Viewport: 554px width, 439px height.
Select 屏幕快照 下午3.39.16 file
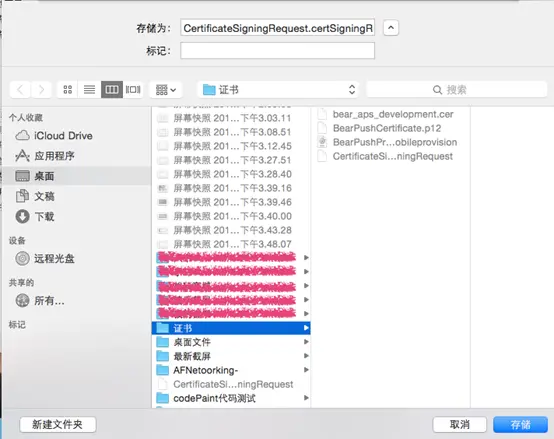231,188
